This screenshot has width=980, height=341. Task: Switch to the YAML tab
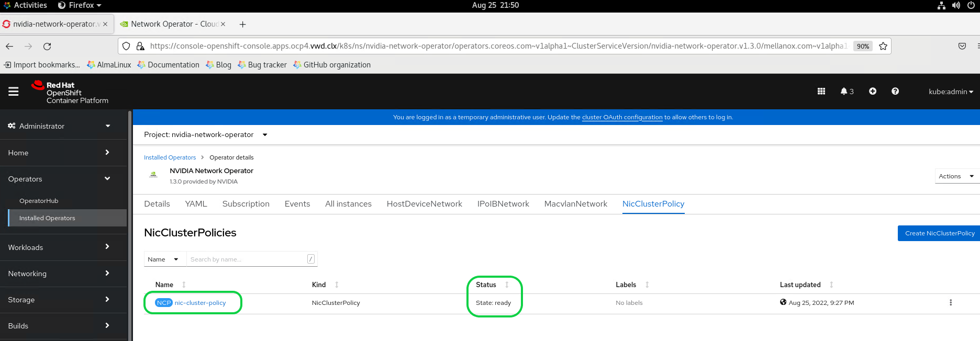(196, 204)
